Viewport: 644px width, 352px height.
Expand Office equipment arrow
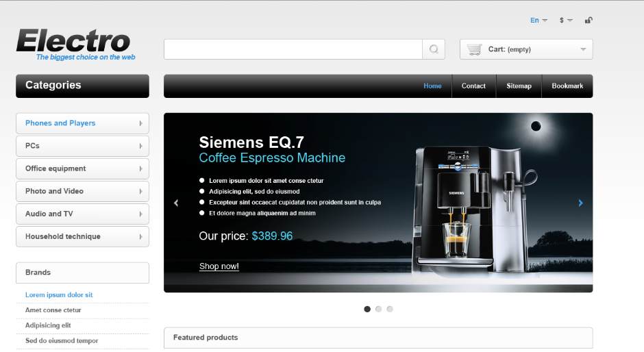[x=140, y=168]
